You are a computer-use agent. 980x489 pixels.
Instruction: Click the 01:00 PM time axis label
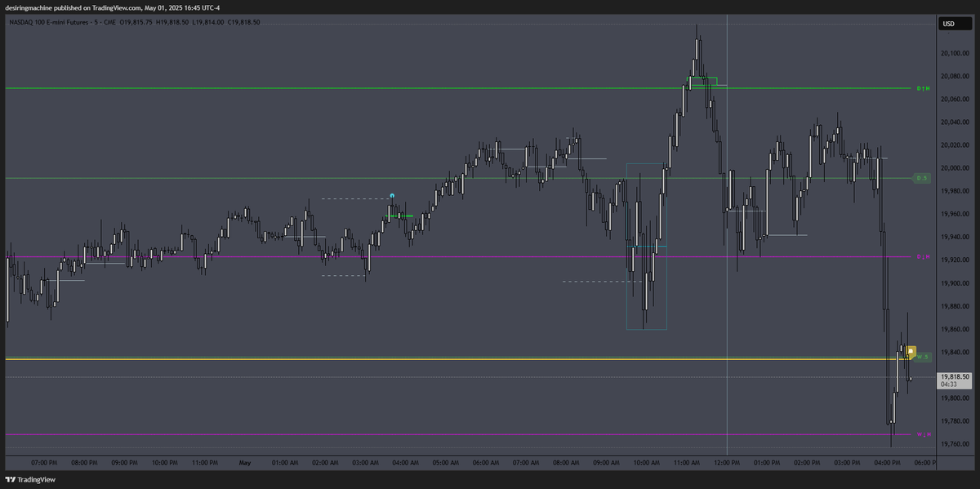(x=766, y=463)
